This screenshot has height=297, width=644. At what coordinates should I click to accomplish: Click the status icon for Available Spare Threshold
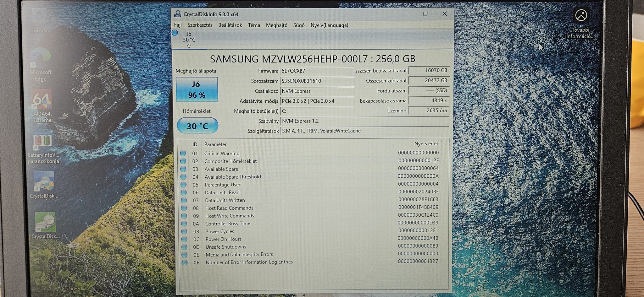click(x=183, y=177)
